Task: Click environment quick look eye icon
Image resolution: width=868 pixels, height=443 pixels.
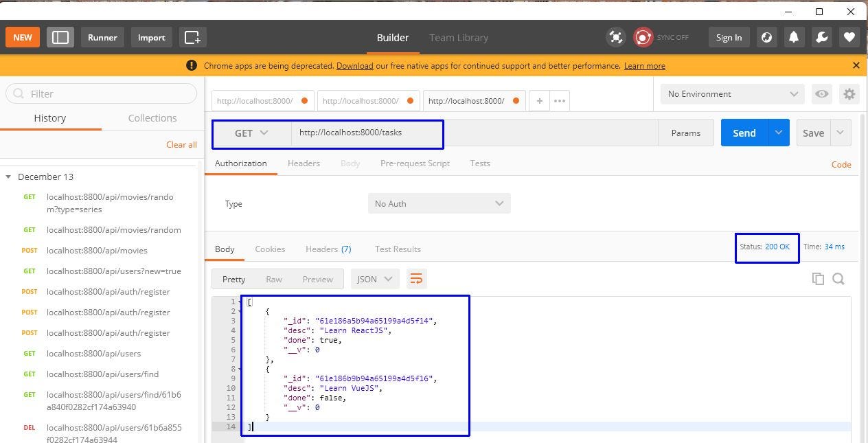Action: pos(821,94)
